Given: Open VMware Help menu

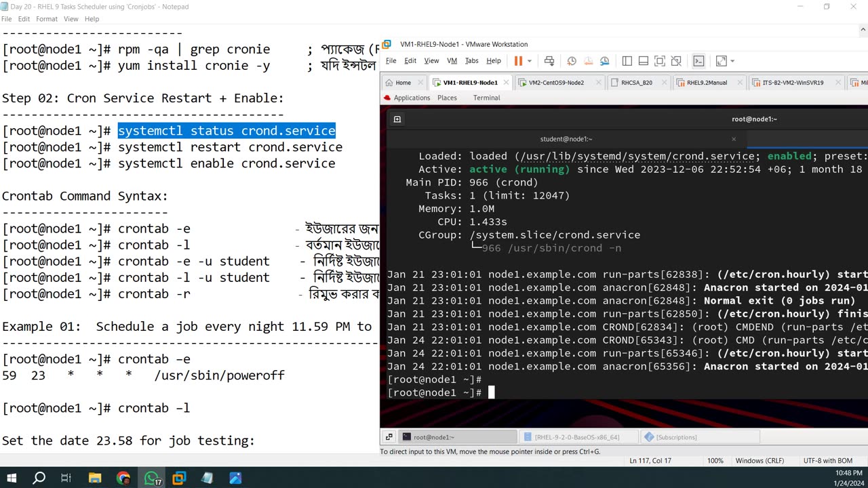Looking at the screenshot, I should pyautogui.click(x=494, y=60).
